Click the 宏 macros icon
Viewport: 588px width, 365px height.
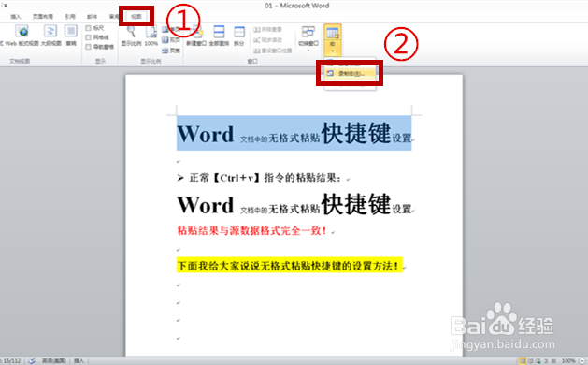[333, 33]
